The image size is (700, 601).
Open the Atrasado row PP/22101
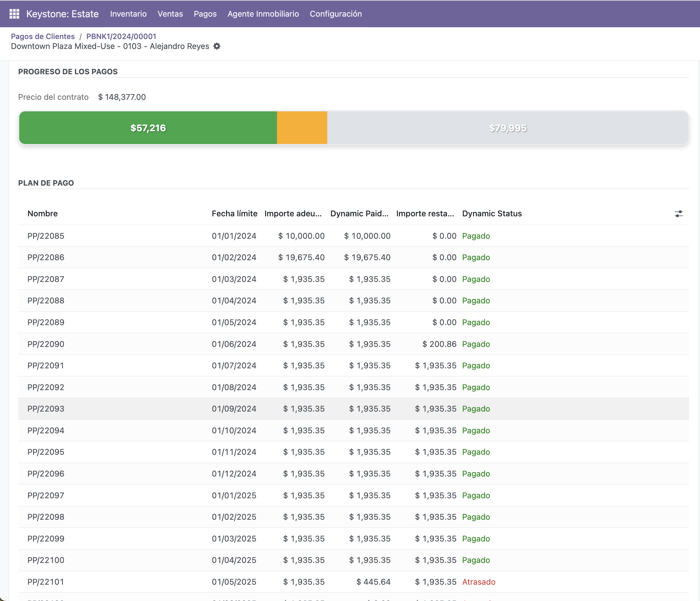46,582
